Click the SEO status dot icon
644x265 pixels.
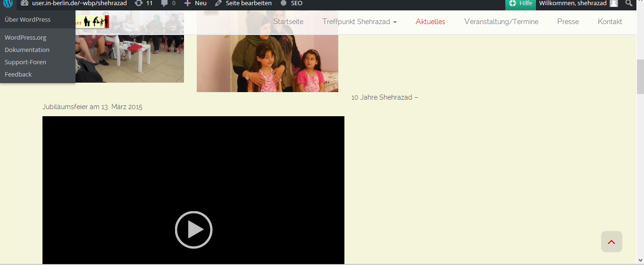(x=284, y=3)
